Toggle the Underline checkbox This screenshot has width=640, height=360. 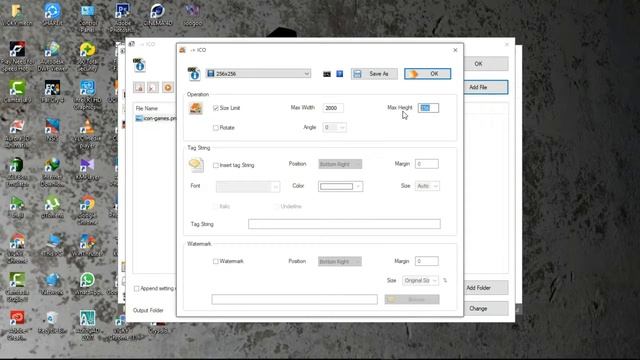[276, 206]
